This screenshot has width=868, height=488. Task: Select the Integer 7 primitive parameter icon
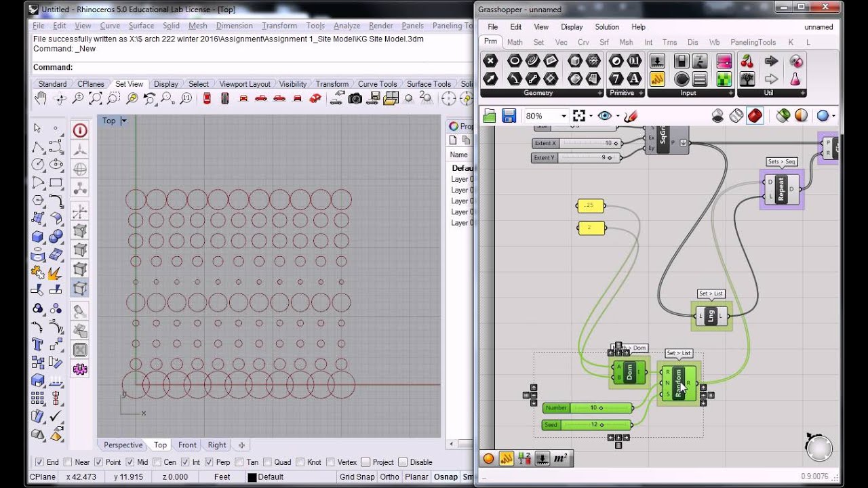point(616,79)
